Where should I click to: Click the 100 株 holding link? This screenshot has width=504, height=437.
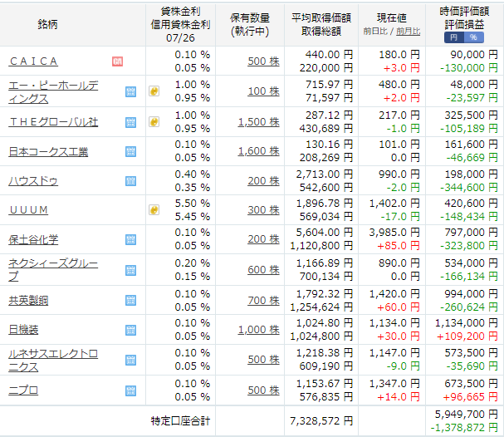tap(263, 91)
